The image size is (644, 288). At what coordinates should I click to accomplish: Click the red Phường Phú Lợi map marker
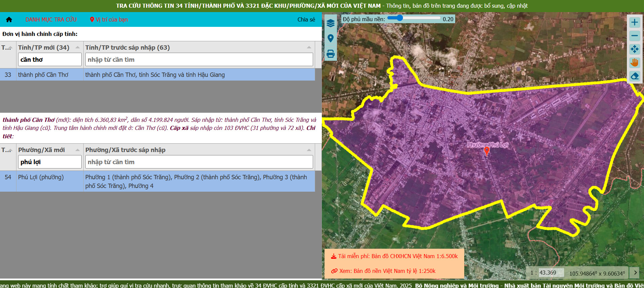click(x=486, y=151)
